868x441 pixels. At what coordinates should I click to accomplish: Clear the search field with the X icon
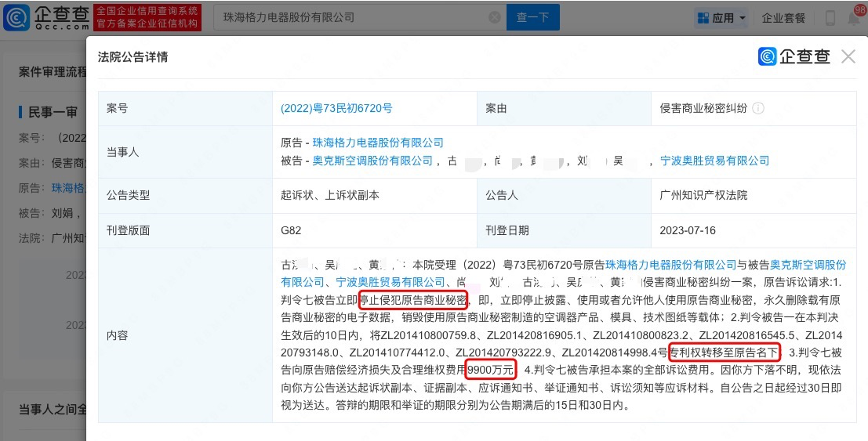click(495, 17)
